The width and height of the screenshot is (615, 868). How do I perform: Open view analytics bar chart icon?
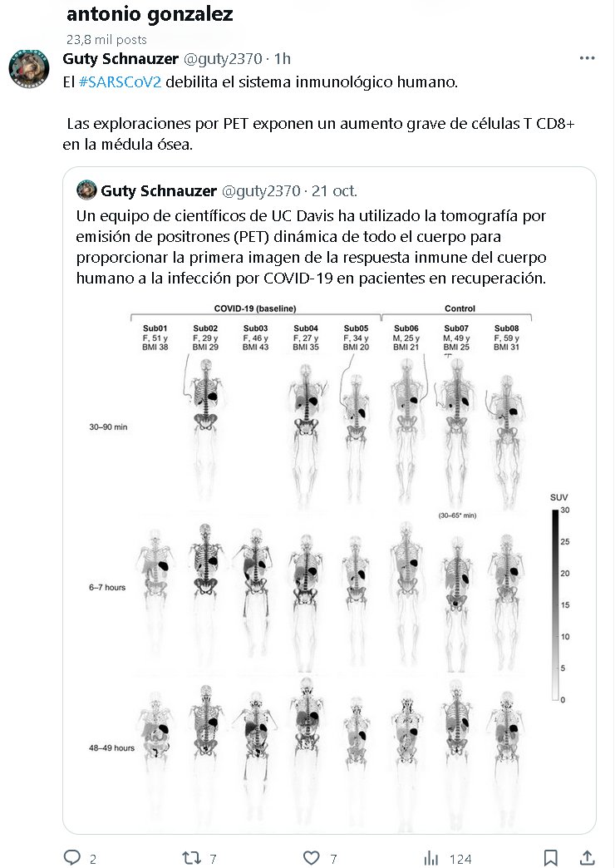pyautogui.click(x=431, y=857)
